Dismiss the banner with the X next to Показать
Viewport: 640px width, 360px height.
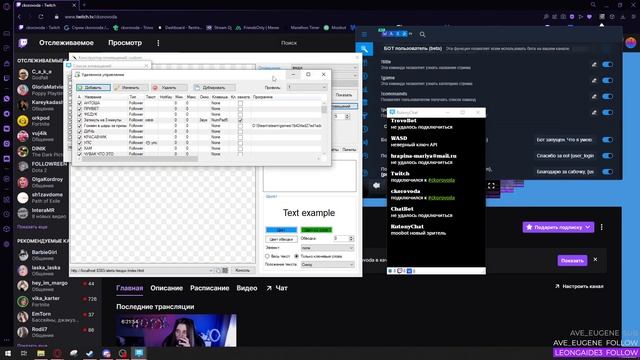[x=595, y=260]
